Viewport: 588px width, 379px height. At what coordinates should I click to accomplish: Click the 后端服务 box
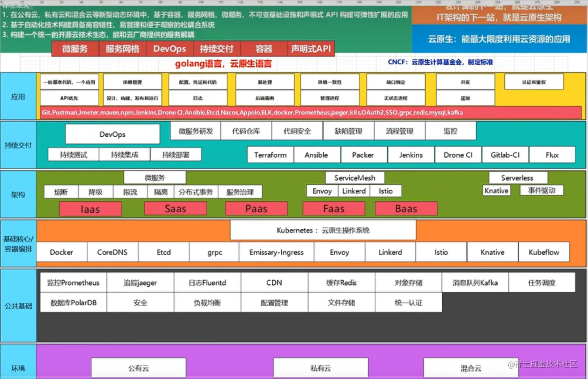point(265,98)
